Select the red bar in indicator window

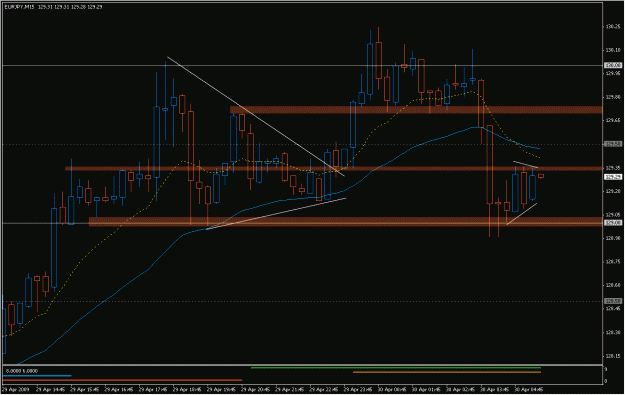click(122, 380)
